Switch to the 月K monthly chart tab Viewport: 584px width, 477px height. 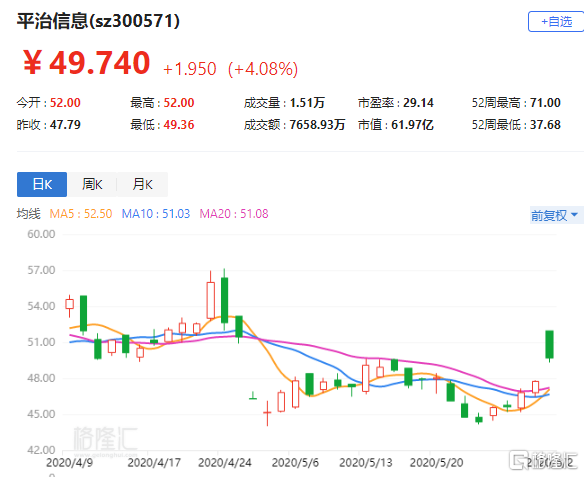pyautogui.click(x=142, y=184)
